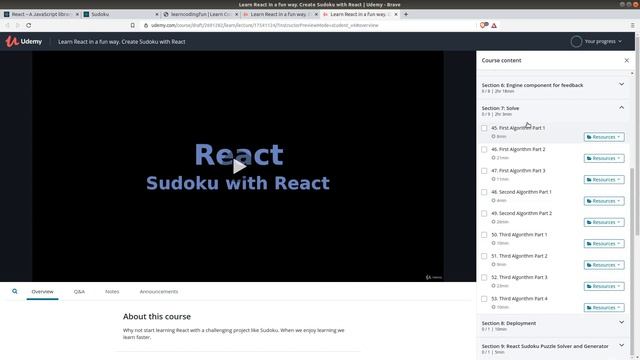Click the udemy.com address bar
Viewport: 640px width, 360px height.
coord(264,25)
